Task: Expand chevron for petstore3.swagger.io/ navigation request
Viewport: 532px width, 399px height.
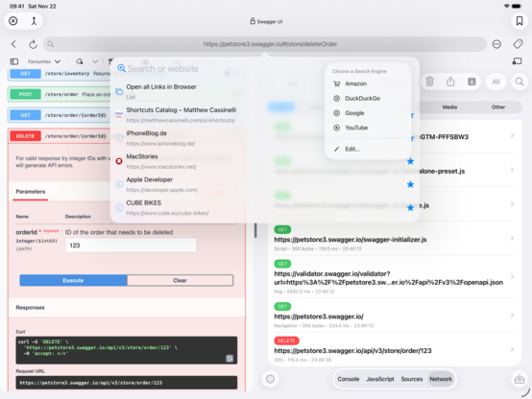Action: tap(512, 316)
